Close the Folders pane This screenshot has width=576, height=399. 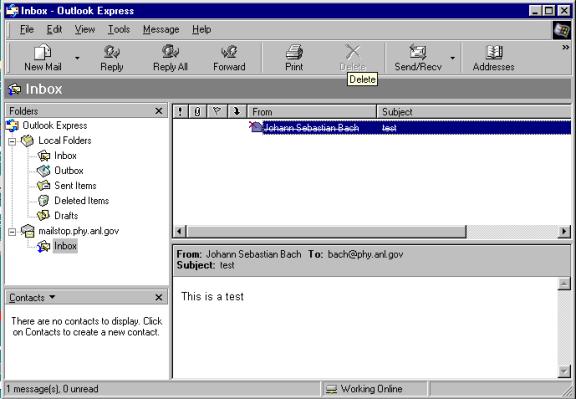pos(159,111)
